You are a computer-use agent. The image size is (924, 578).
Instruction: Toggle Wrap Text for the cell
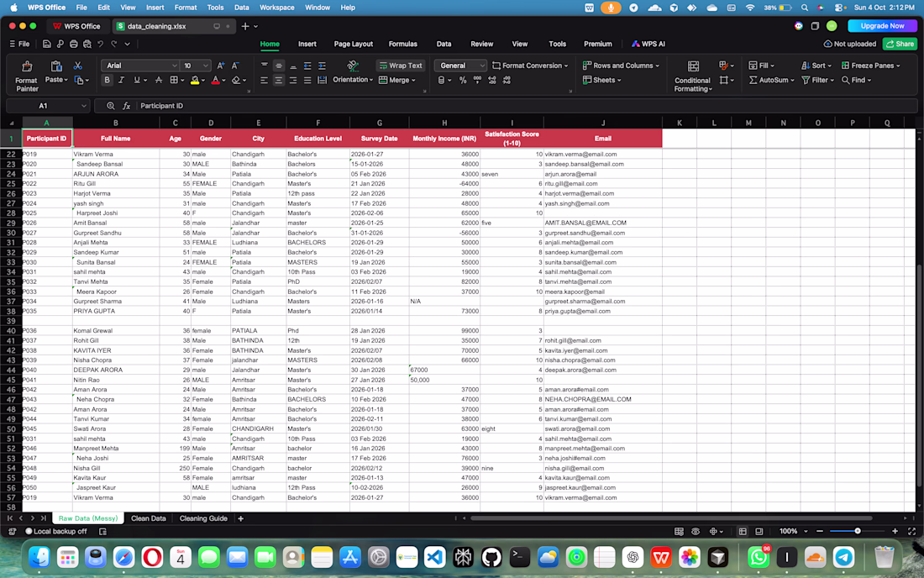(x=401, y=66)
